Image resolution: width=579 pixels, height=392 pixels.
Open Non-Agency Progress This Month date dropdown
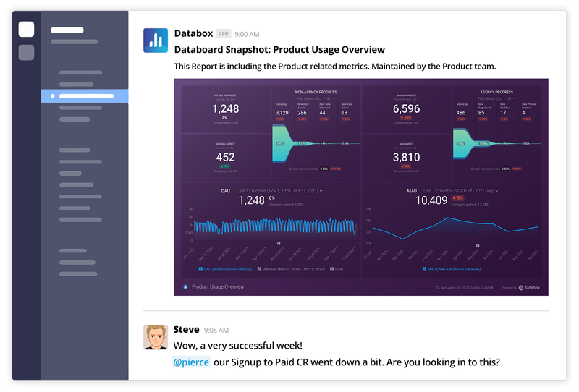click(x=316, y=98)
